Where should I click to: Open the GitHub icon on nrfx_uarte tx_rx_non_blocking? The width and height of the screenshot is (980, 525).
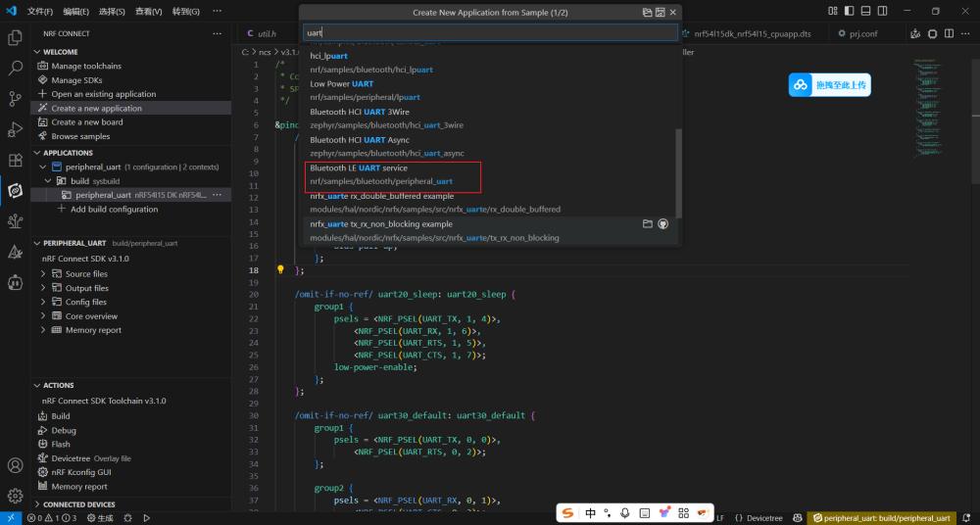662,224
